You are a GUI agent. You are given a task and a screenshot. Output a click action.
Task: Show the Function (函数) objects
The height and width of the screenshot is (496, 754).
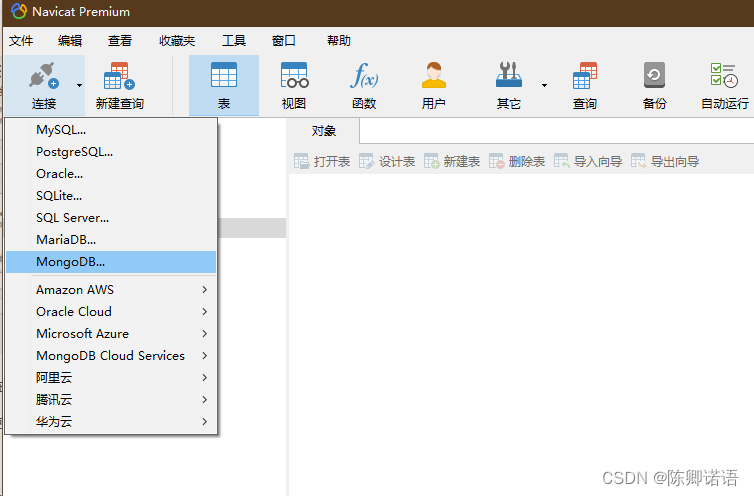pos(364,86)
